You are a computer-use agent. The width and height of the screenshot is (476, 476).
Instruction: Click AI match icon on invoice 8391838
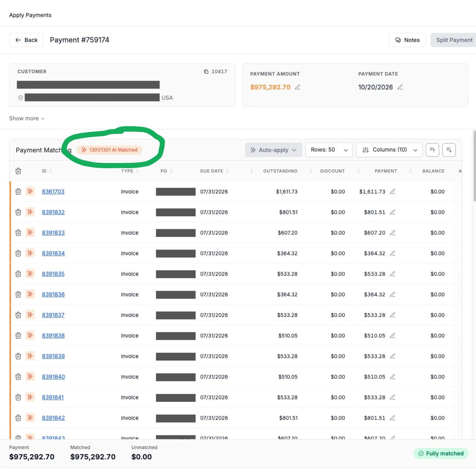[x=30, y=335]
